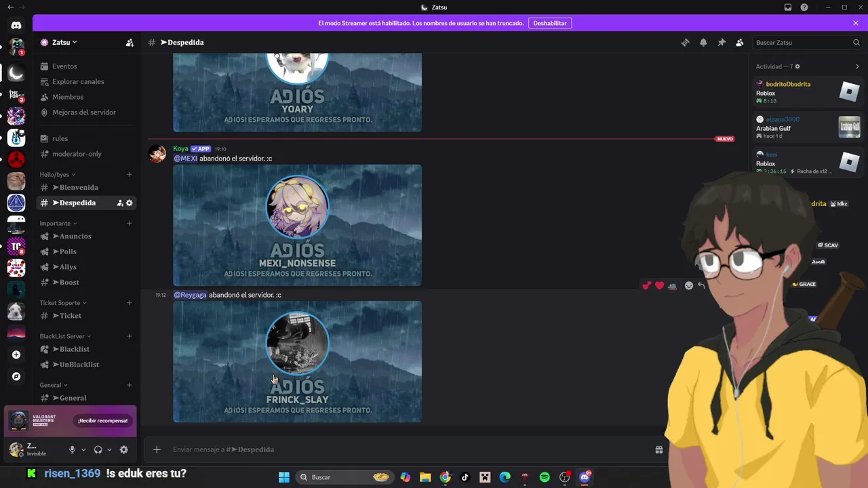
Task: Open Eventos in the sidebar
Action: (86, 66)
